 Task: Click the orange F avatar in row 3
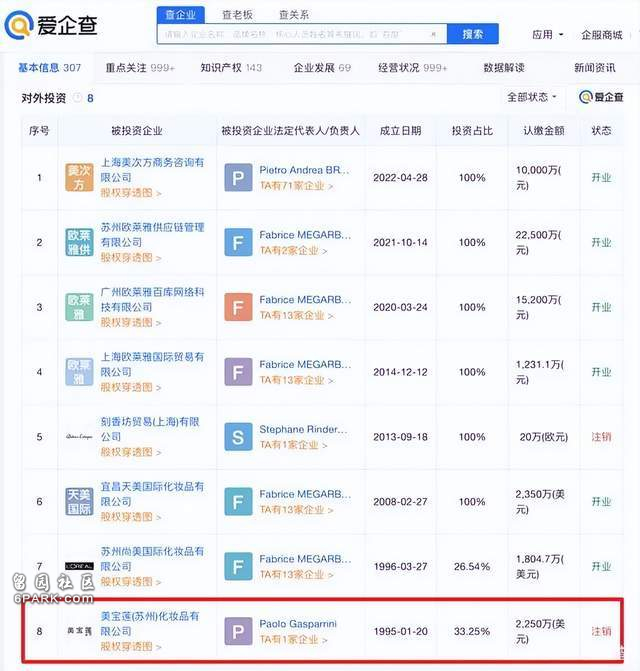[238, 307]
